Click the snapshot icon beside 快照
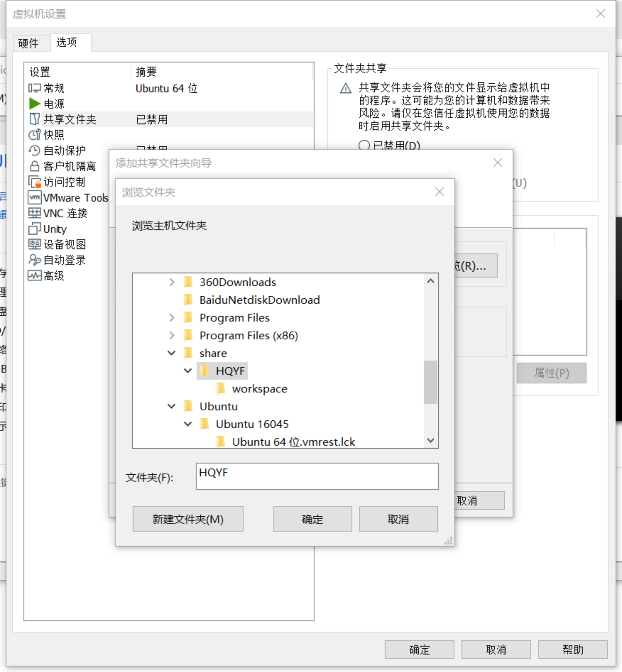622x672 pixels. click(35, 135)
